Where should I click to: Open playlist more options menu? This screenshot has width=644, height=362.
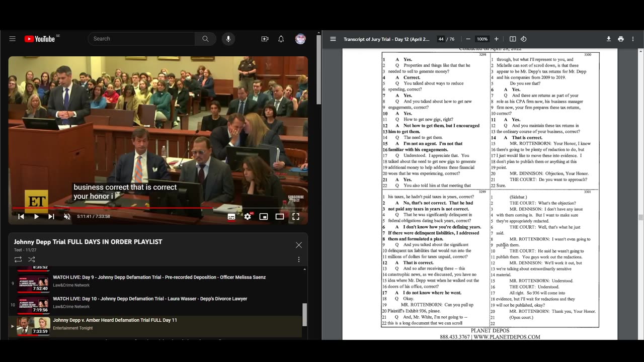click(299, 259)
